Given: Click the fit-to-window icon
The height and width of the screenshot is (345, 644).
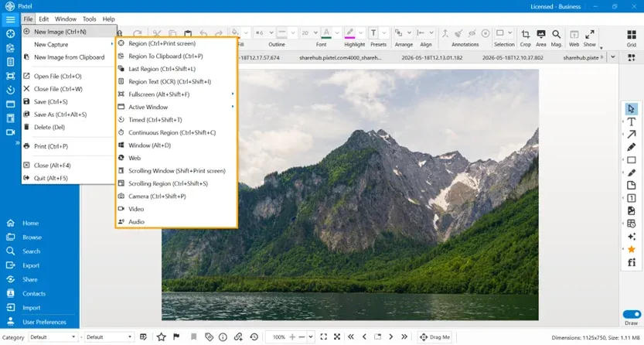Looking at the screenshot, I should tap(324, 336).
